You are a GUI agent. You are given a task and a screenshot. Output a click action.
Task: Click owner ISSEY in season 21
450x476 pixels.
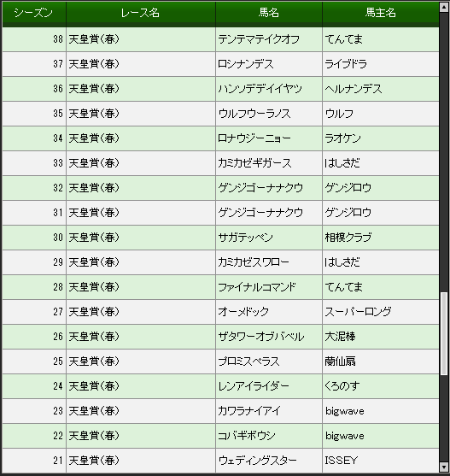(342, 461)
